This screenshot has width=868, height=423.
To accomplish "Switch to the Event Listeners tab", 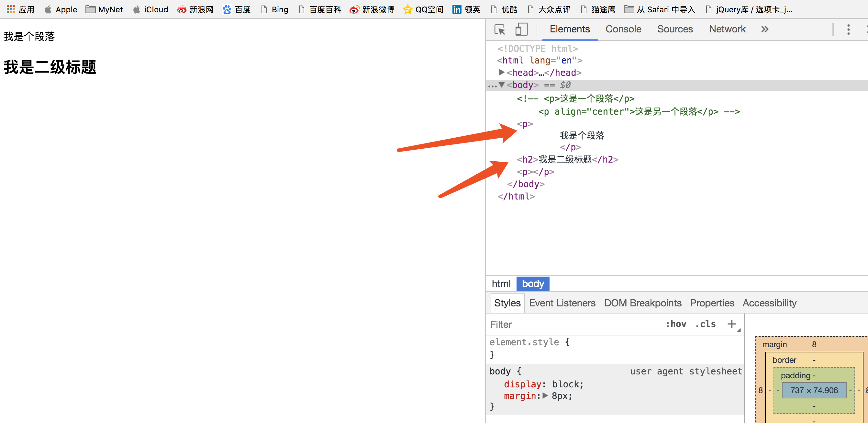I will (x=562, y=303).
